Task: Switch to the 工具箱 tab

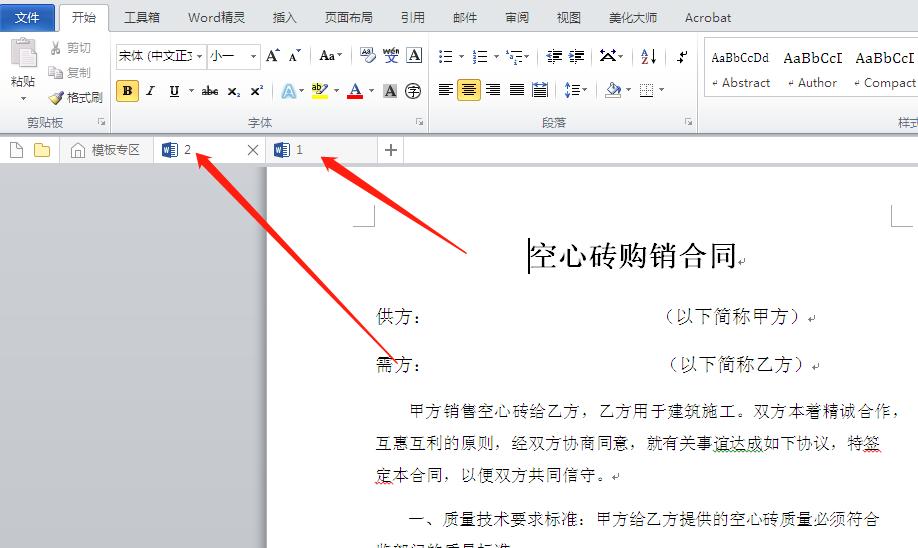Action: (142, 18)
